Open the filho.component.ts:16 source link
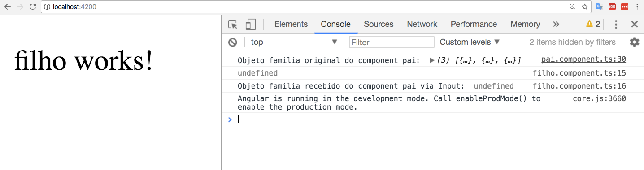 (579, 86)
